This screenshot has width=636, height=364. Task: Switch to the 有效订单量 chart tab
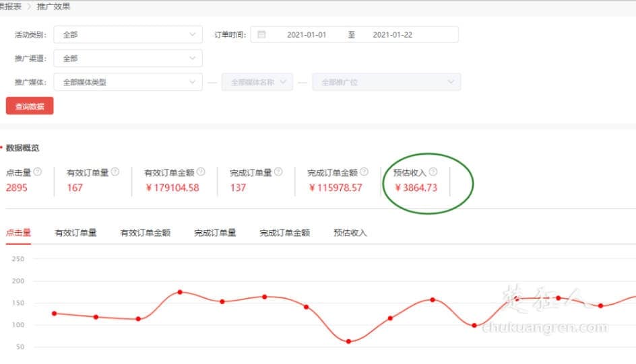point(76,233)
